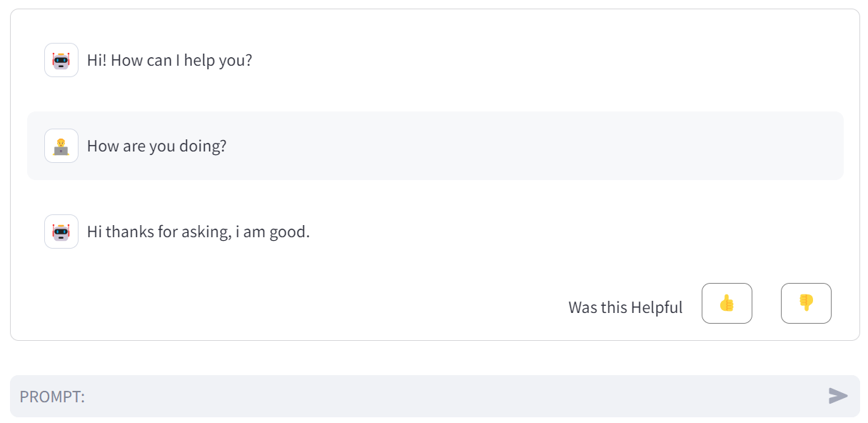The image size is (868, 423).
Task: Click "Hi! How can I help you?" message
Action: click(169, 60)
